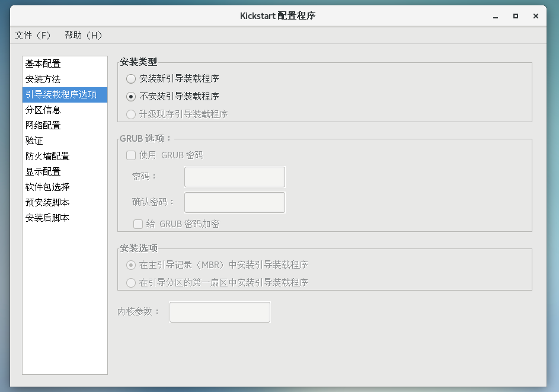Choose 升级现存引导装载程序 radio option

coord(131,114)
